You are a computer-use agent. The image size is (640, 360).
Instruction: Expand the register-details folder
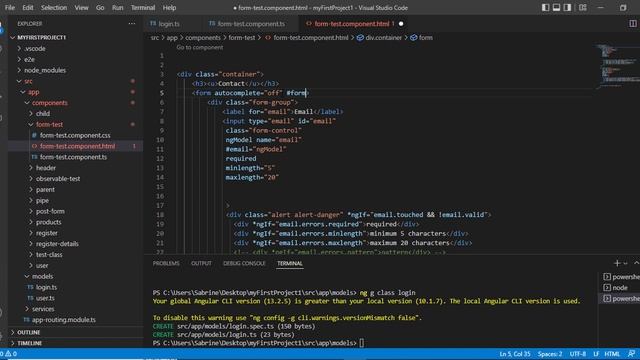57,244
